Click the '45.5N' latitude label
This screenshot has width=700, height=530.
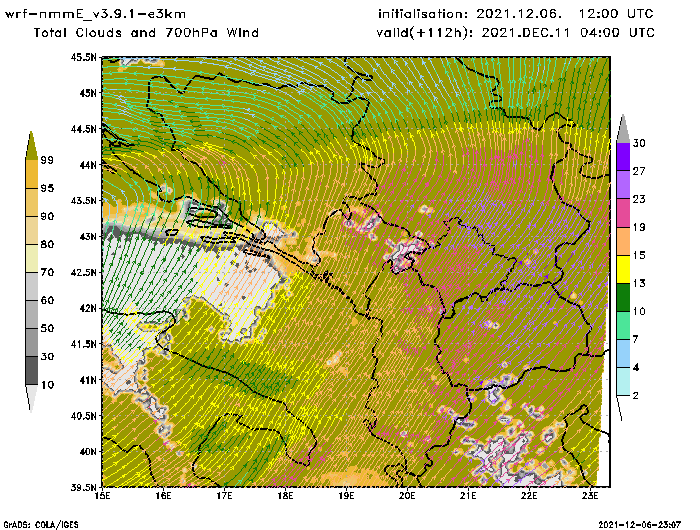(x=83, y=57)
